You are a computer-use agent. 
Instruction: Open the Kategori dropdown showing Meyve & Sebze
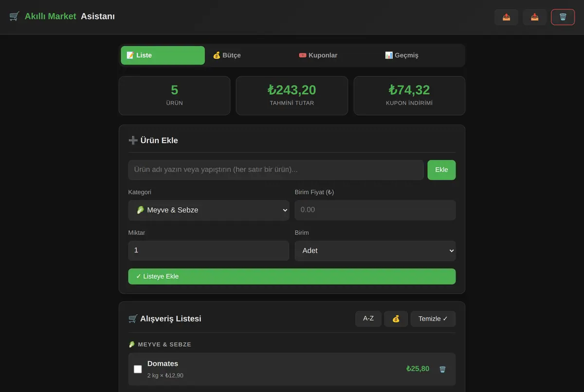click(209, 210)
